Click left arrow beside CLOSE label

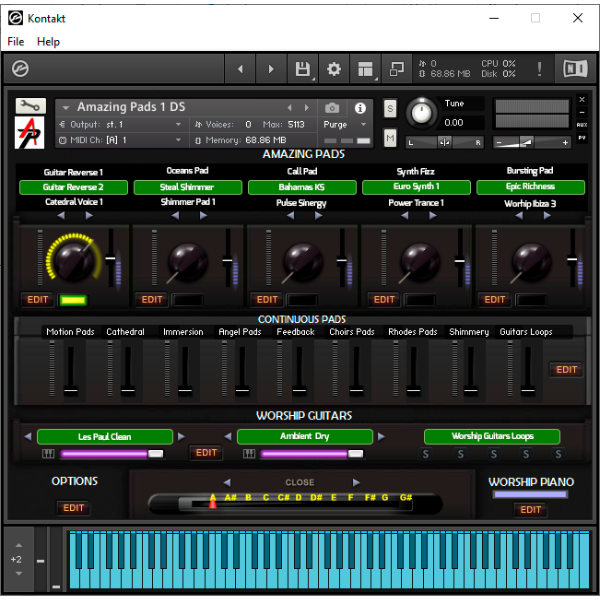click(x=227, y=483)
